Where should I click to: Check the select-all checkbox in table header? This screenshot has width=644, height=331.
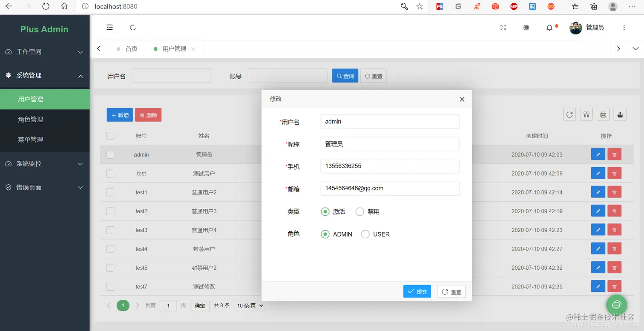pyautogui.click(x=110, y=136)
